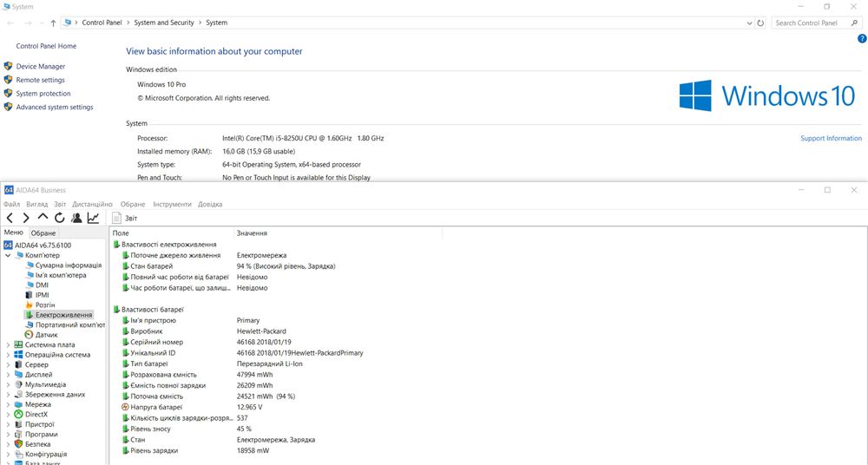Expand the Збереження даних node

pyautogui.click(x=8, y=395)
